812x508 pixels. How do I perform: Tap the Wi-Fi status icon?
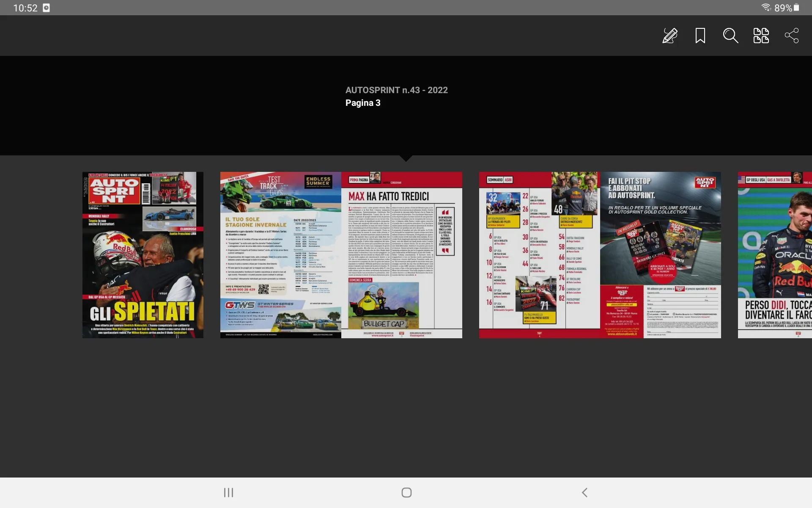(x=766, y=8)
